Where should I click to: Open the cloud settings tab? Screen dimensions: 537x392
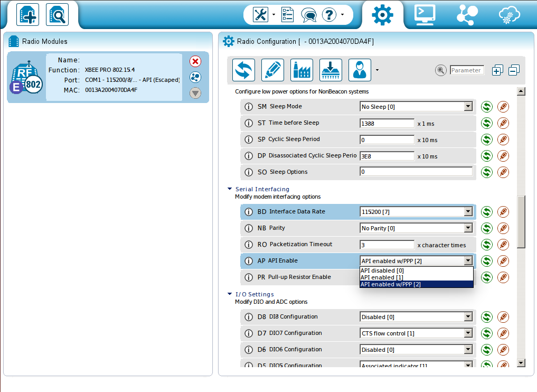[x=509, y=15]
